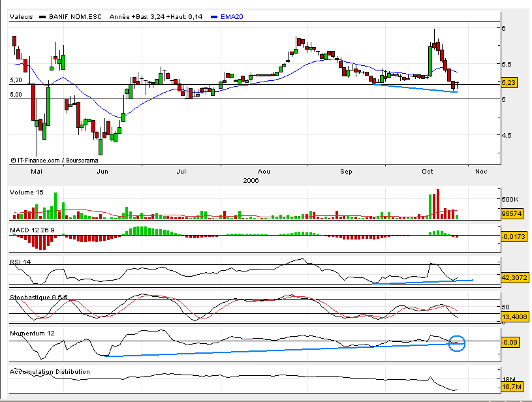Screen dimensions: 532x402
Task: Click the MACD 12 26 9 panel title
Action: 32,230
